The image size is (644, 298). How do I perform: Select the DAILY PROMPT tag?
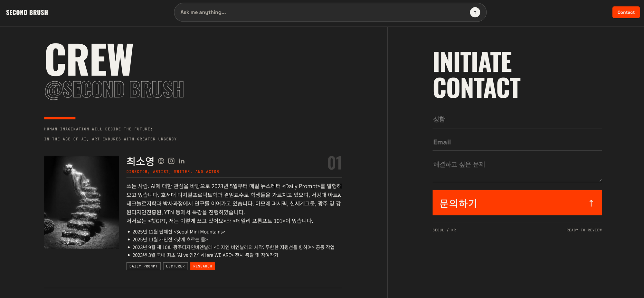[x=144, y=266]
